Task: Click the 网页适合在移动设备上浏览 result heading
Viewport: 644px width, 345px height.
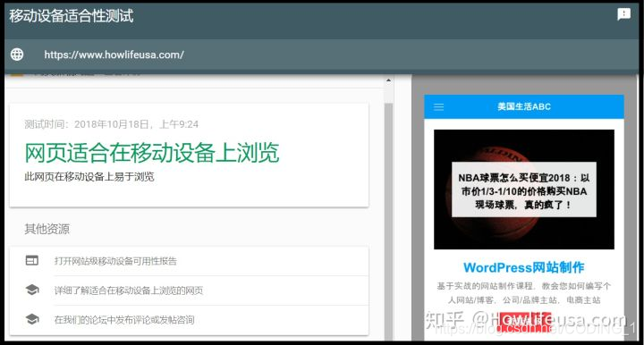Action: [152, 153]
